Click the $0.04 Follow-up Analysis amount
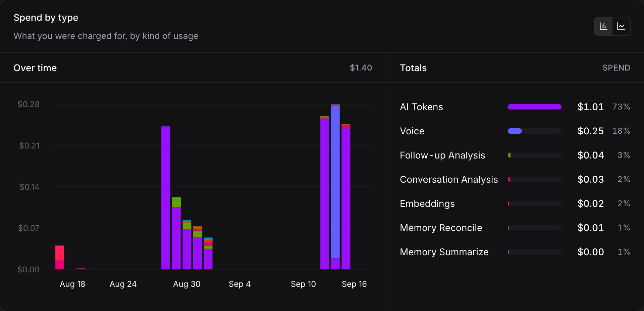 tap(590, 155)
